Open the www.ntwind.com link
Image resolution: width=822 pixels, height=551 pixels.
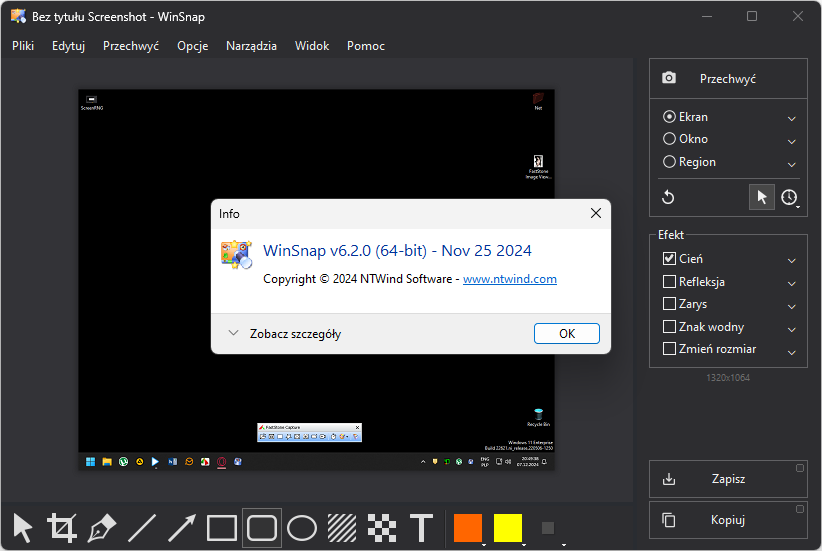coord(510,279)
